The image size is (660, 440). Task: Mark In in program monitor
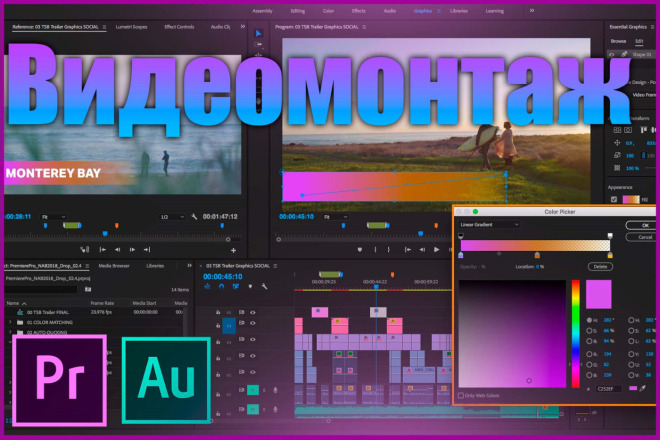[375, 250]
